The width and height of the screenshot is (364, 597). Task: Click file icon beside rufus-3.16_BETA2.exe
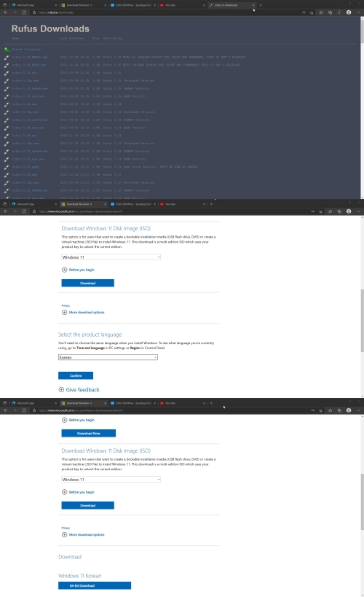(x=7, y=57)
